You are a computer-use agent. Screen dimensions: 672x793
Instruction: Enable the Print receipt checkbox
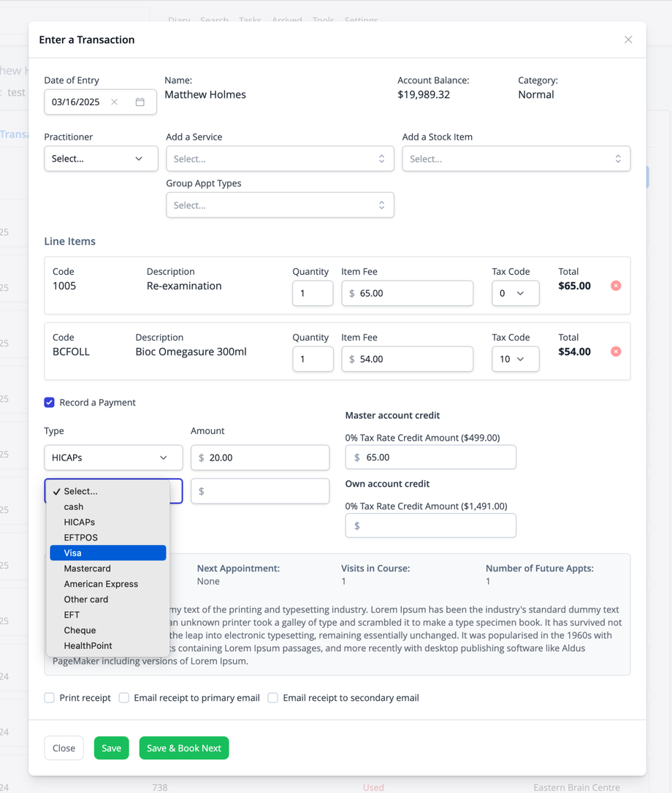pos(50,698)
